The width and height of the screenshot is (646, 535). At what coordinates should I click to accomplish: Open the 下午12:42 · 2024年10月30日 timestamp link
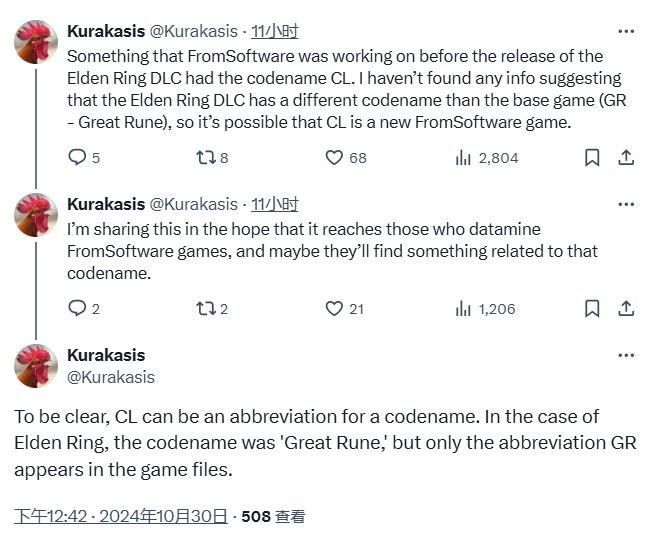120,516
